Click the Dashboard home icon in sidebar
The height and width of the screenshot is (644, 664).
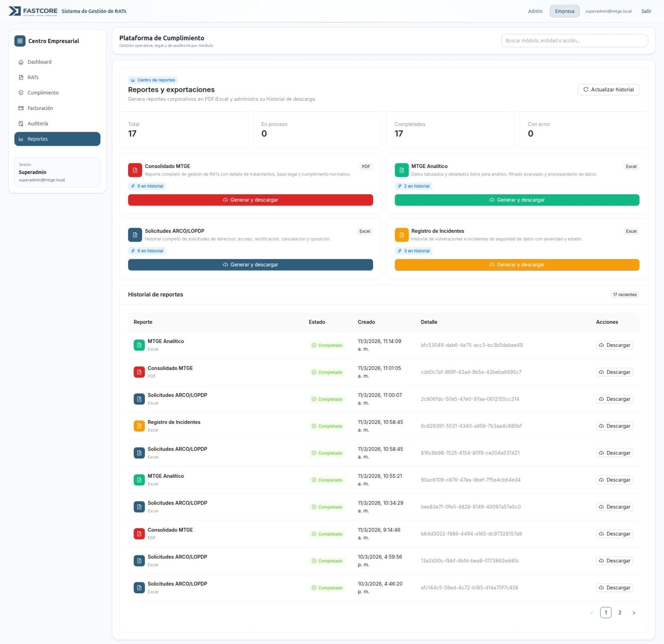21,62
